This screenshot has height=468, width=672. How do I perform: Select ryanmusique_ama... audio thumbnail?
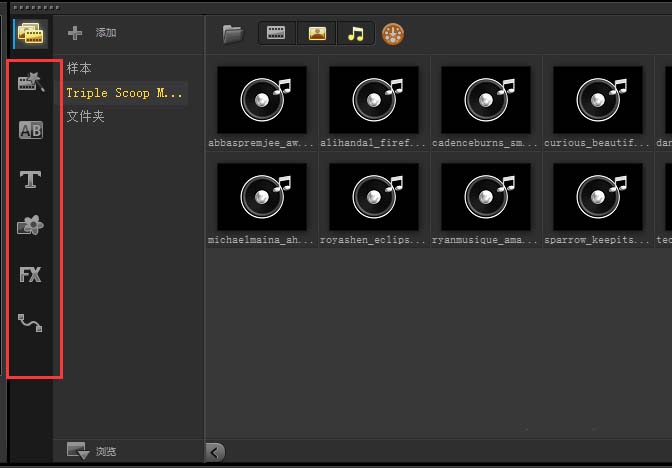point(486,197)
